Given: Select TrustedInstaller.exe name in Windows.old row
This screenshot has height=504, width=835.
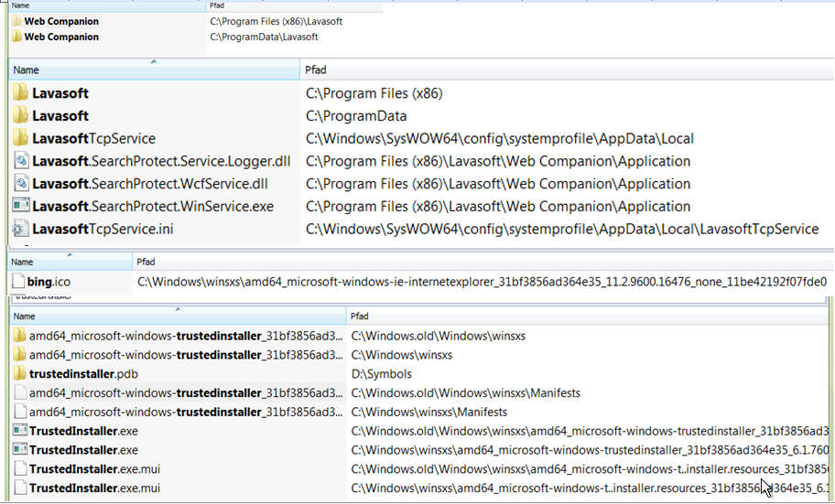Looking at the screenshot, I should 83,431.
